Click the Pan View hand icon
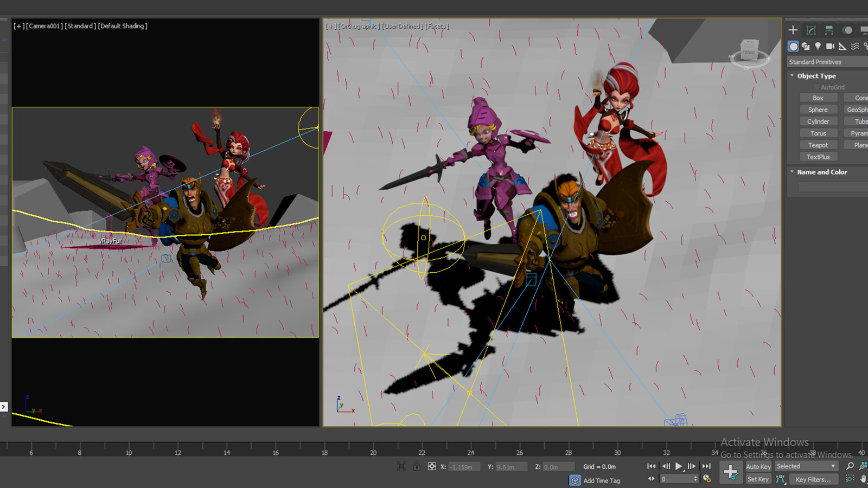This screenshot has height=488, width=868. pyautogui.click(x=863, y=479)
